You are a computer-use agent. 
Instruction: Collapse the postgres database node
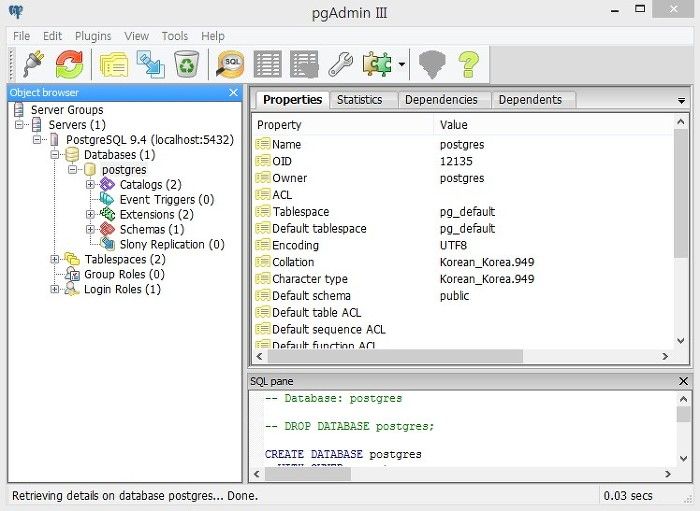click(72, 170)
